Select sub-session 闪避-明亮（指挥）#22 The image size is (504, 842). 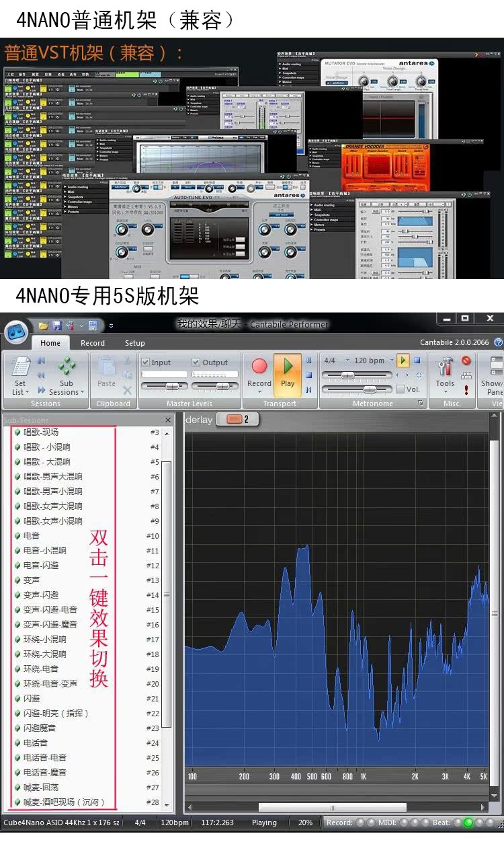click(x=87, y=713)
